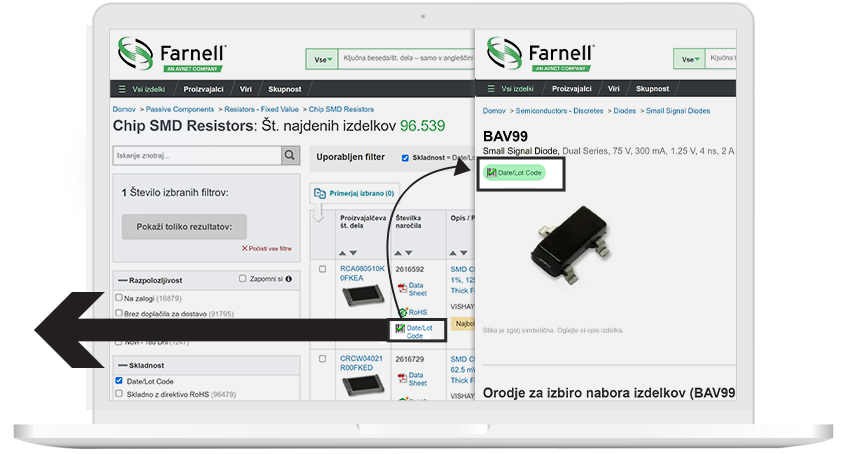Sort Opis column ascending
Screen dimensions: 850x454
click(453, 253)
